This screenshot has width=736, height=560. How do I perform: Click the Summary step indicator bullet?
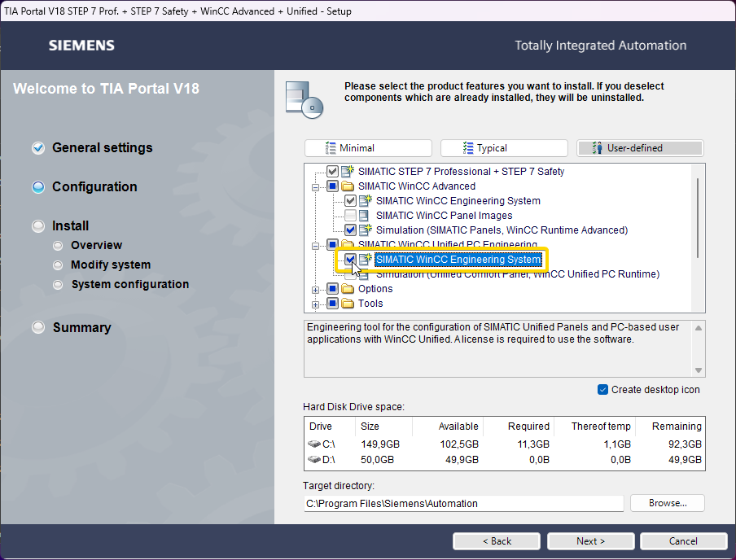[38, 327]
